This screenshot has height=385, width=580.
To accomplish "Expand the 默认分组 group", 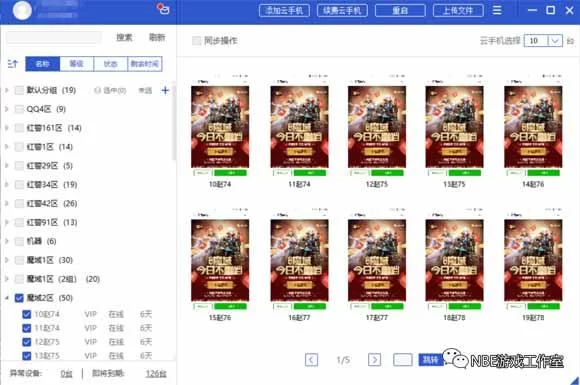I will click(x=6, y=90).
